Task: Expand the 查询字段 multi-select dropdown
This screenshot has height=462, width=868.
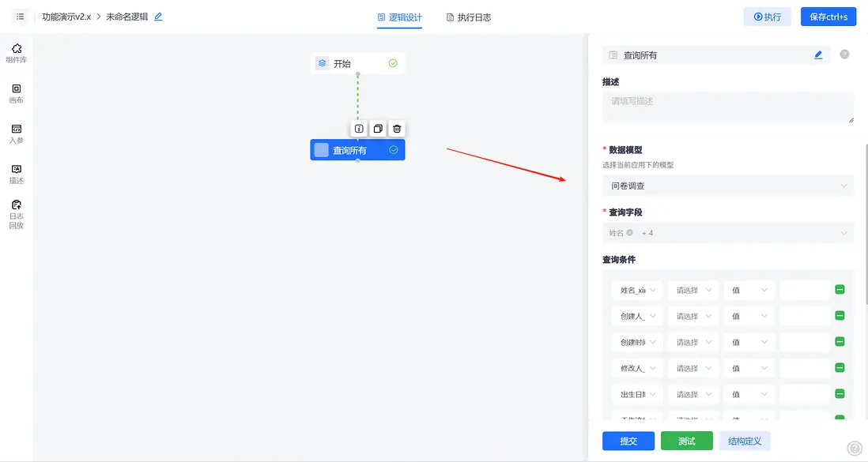Action: [x=728, y=233]
